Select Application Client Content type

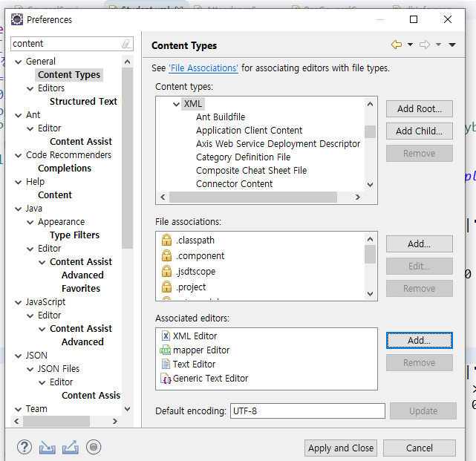click(x=249, y=130)
